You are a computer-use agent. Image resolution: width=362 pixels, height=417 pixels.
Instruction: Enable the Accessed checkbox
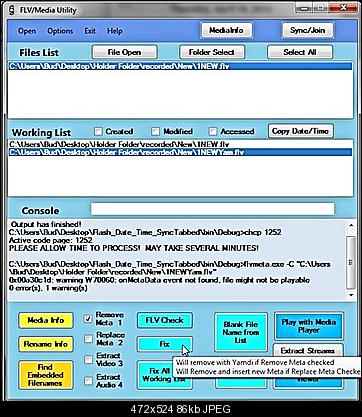pyautogui.click(x=213, y=132)
